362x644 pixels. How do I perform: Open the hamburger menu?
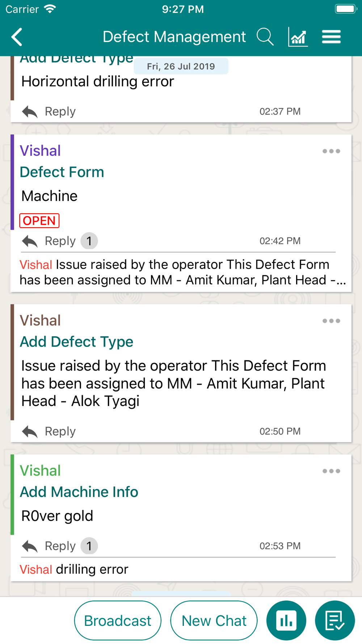(331, 37)
